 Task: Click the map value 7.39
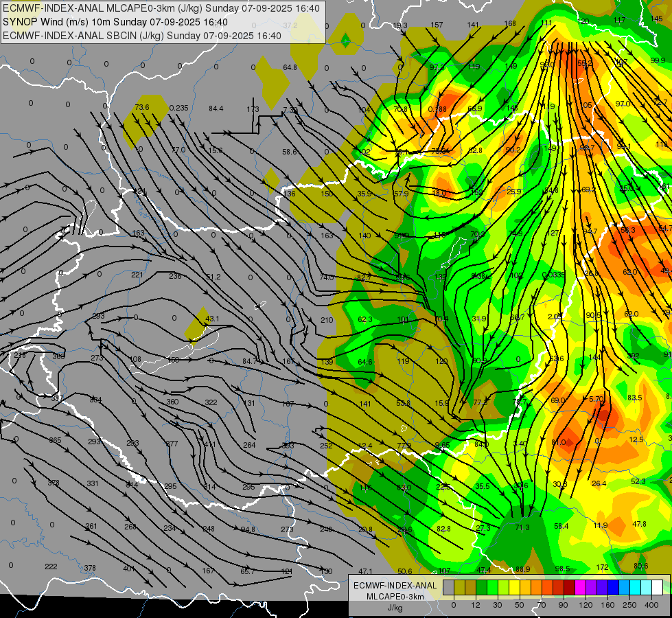click(290, 111)
